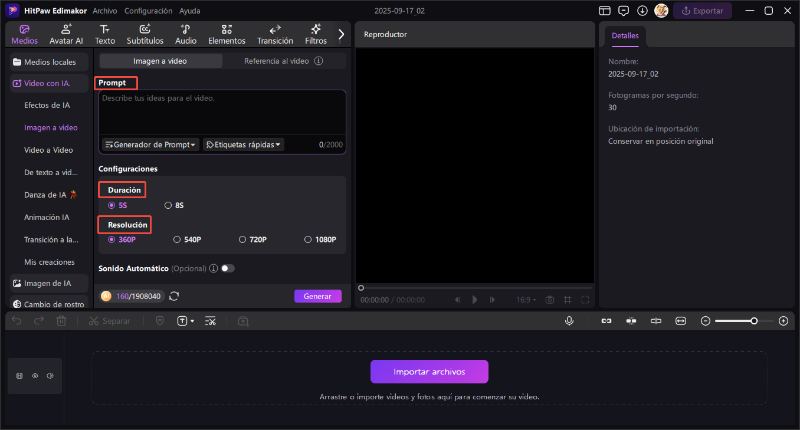800x430 pixels.
Task: Switch to Imagen a video mode
Action: click(160, 61)
